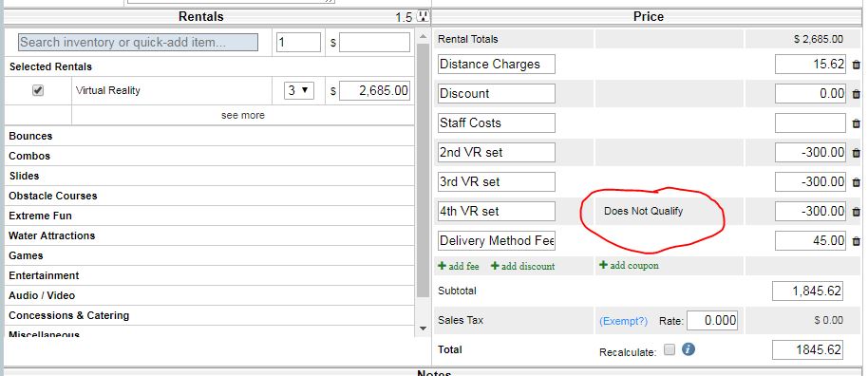This screenshot has width=868, height=376.
Task: Delete the Distance Charges fee with trash icon
Action: coord(857,65)
